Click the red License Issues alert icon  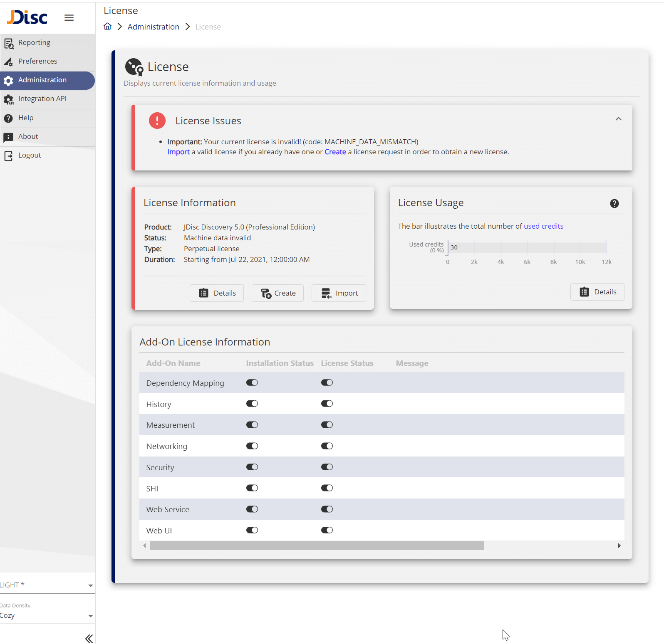tap(157, 121)
